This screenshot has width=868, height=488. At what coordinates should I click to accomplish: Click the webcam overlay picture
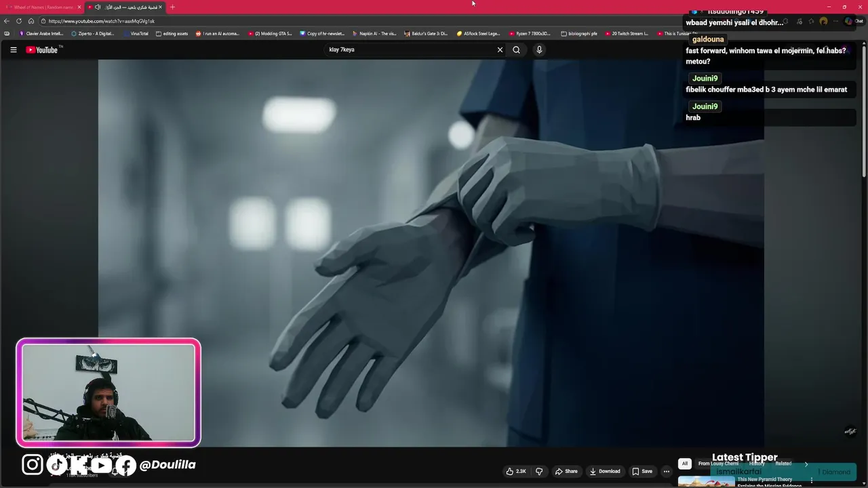click(108, 392)
